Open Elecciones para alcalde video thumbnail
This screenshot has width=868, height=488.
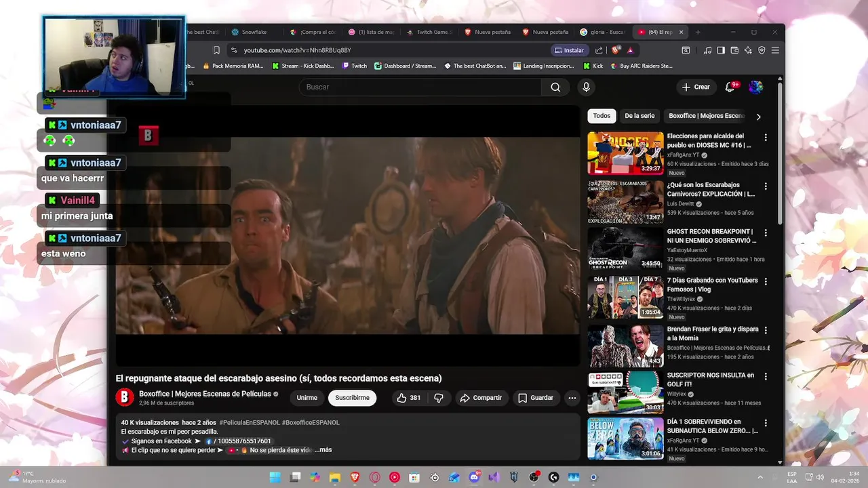[x=625, y=153]
